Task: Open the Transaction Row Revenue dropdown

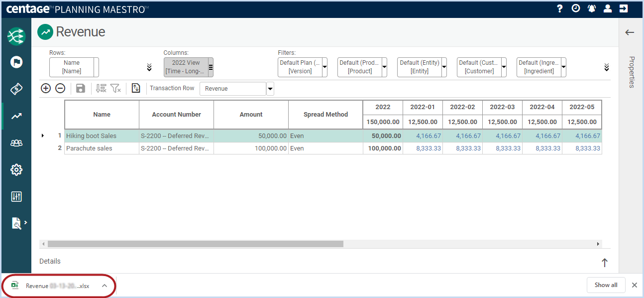Action: coord(270,89)
